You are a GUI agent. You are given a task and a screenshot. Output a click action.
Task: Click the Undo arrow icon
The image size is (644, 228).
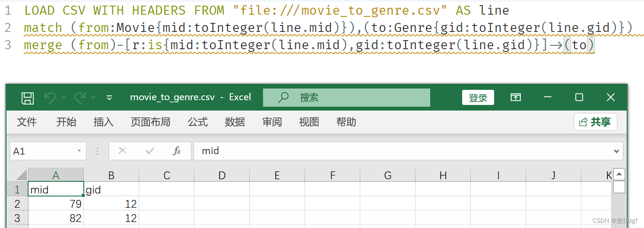pos(50,98)
